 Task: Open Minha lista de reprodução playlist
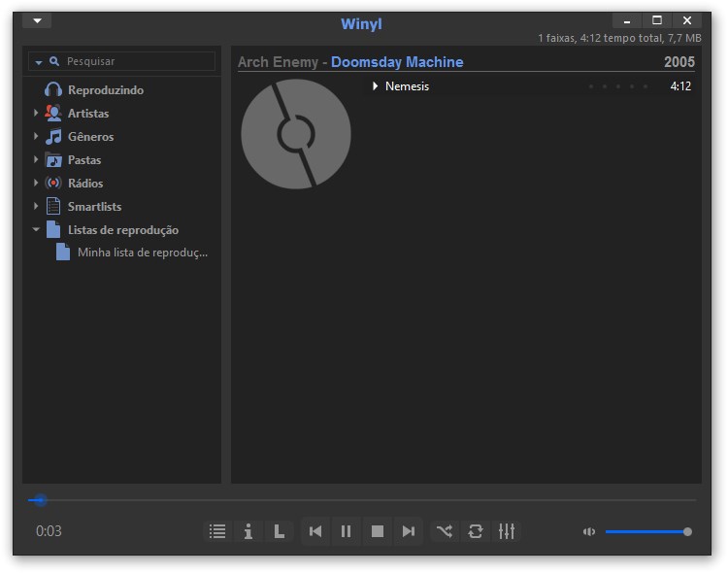(142, 253)
